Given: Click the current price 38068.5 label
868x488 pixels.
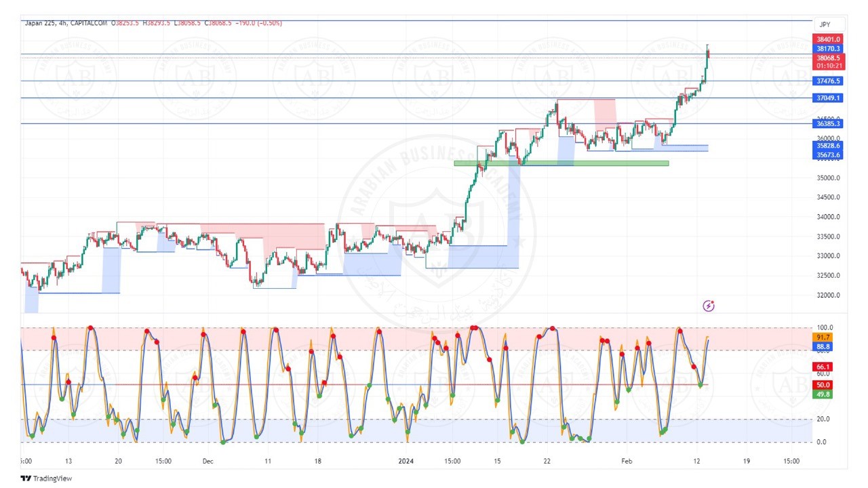Looking at the screenshot, I should tap(828, 58).
